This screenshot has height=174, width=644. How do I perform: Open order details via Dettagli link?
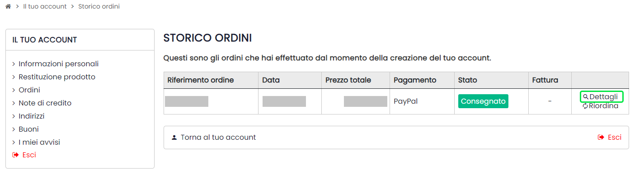pos(601,97)
